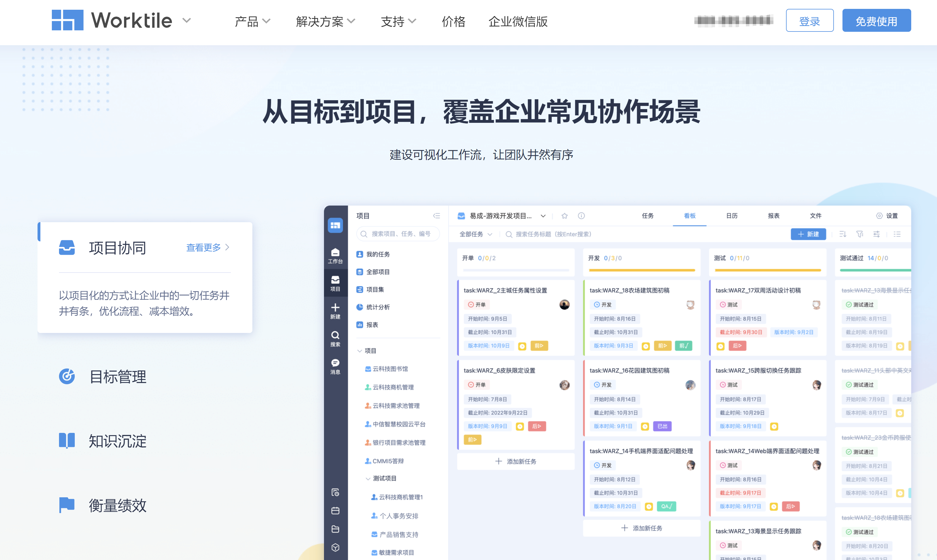Viewport: 937px width, 560px height.
Task: Collapse the 项目 sidebar panel icon
Action: [x=436, y=216]
